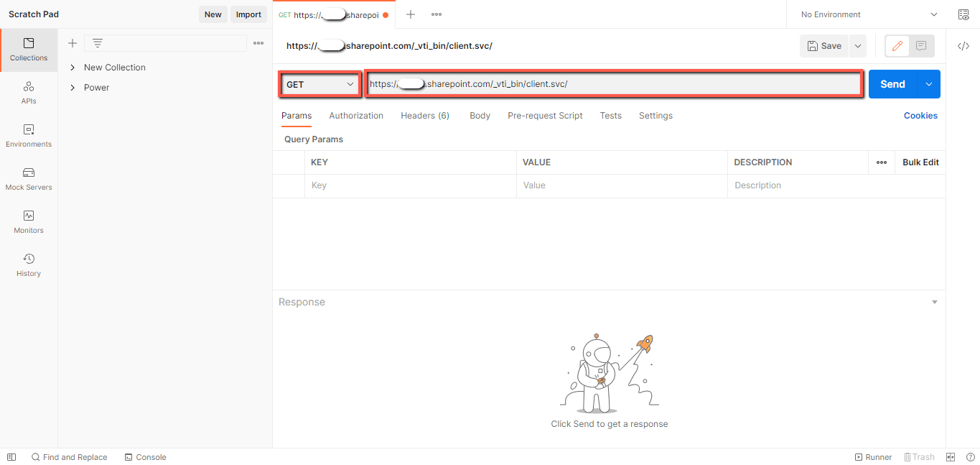Switch to the Settings tab

click(655, 116)
